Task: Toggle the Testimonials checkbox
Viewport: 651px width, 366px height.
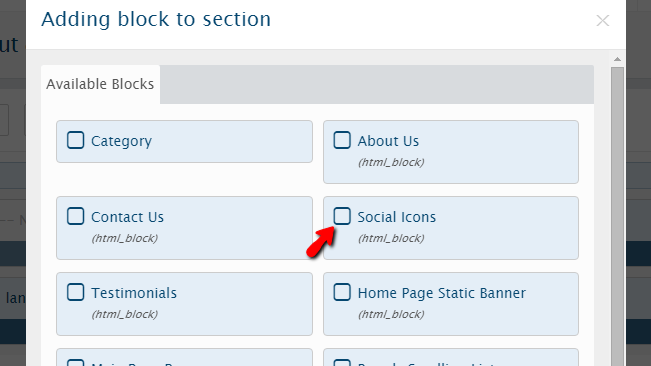Action: 76,292
